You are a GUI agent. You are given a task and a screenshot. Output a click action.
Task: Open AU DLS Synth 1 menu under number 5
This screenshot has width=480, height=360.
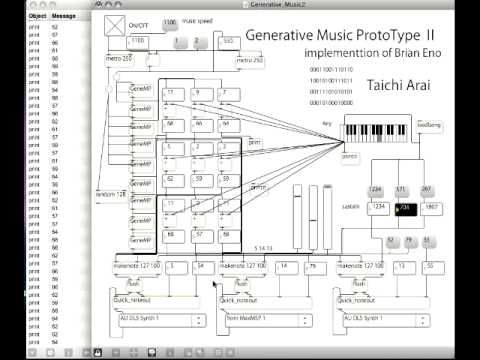coord(163,320)
